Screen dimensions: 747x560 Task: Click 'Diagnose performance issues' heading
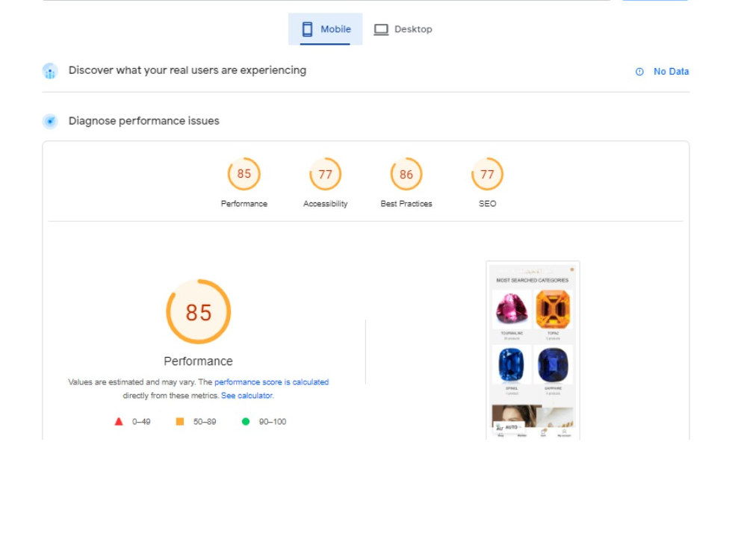[144, 121]
